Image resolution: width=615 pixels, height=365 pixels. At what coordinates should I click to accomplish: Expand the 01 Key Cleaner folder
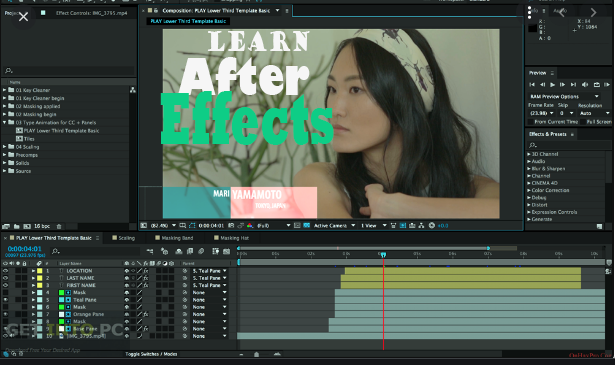click(5, 90)
